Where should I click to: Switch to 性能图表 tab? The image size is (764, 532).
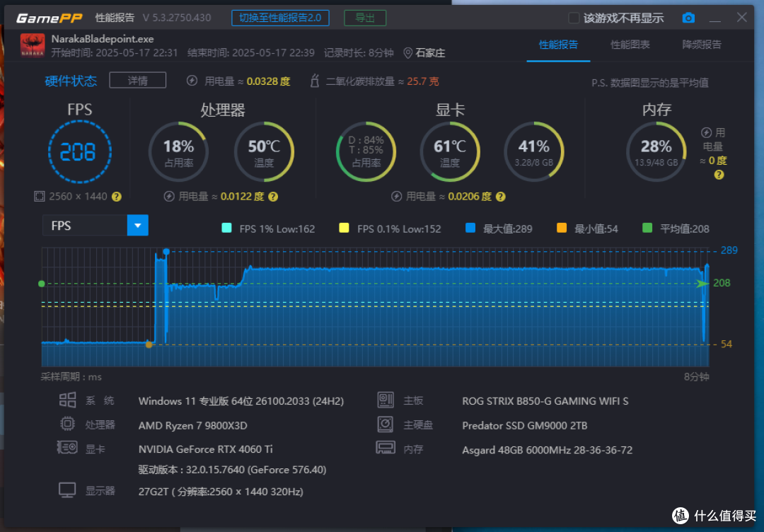[x=630, y=45]
